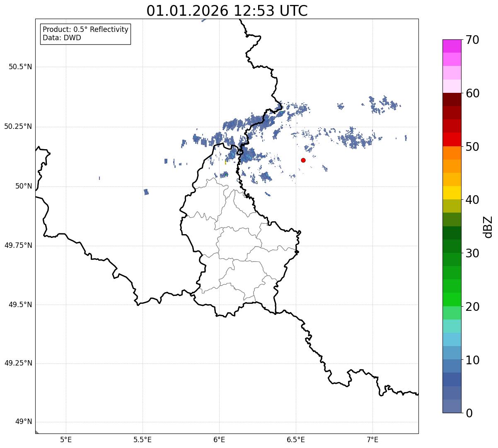Click the dark maroon swatch just below 60 dBZ
The width and height of the screenshot is (498, 448).
pyautogui.click(x=452, y=99)
